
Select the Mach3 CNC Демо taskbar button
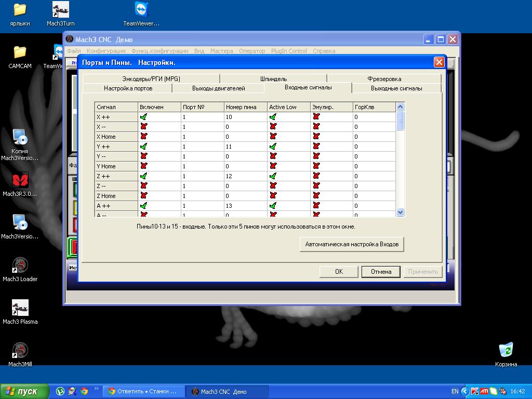click(228, 392)
